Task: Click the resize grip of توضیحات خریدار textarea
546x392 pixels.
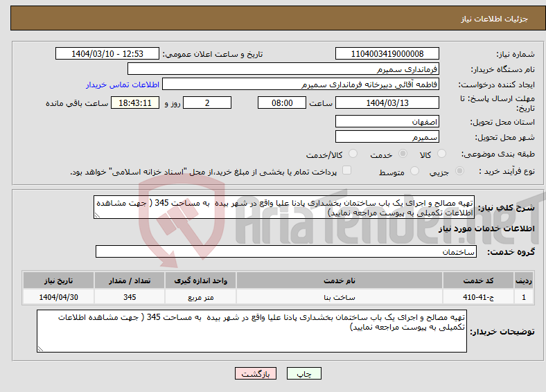Action: [x=40, y=348]
